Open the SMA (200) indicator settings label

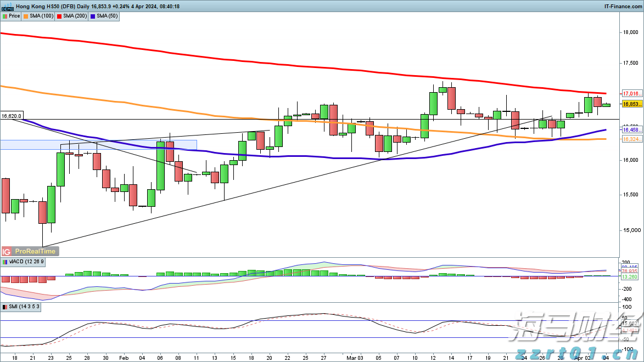tap(75, 16)
